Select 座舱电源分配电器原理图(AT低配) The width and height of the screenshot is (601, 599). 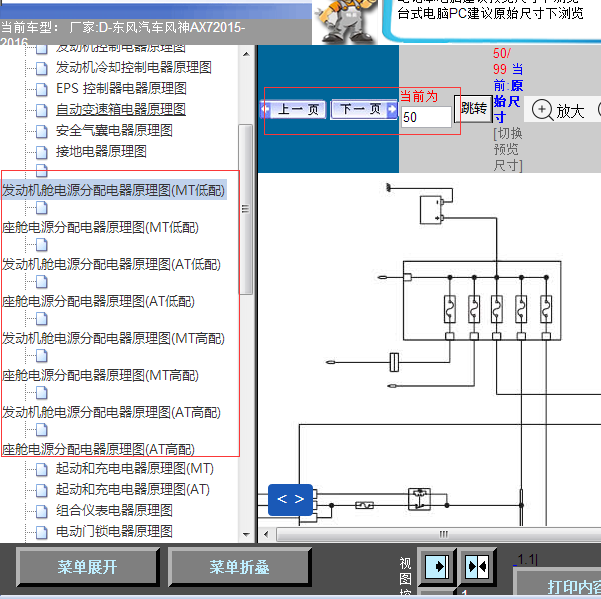99,302
